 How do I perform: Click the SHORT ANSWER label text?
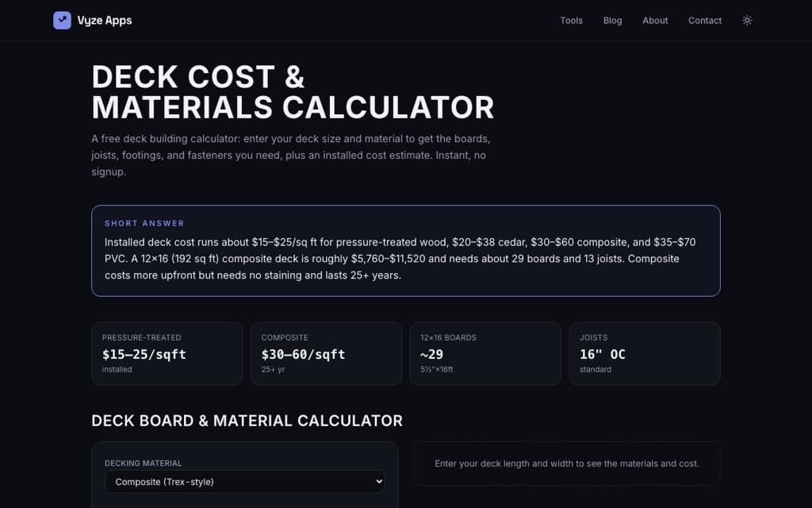(144, 223)
